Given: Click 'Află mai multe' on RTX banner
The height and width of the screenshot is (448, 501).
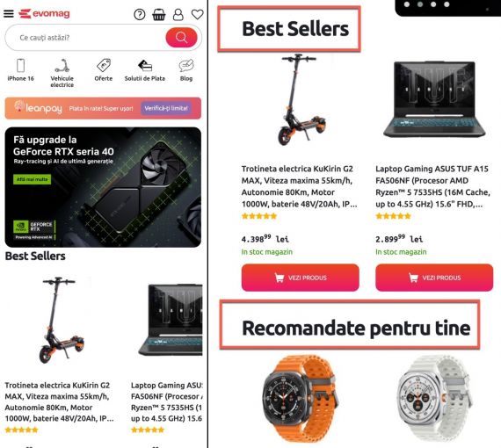Looking at the screenshot, I should [x=32, y=179].
